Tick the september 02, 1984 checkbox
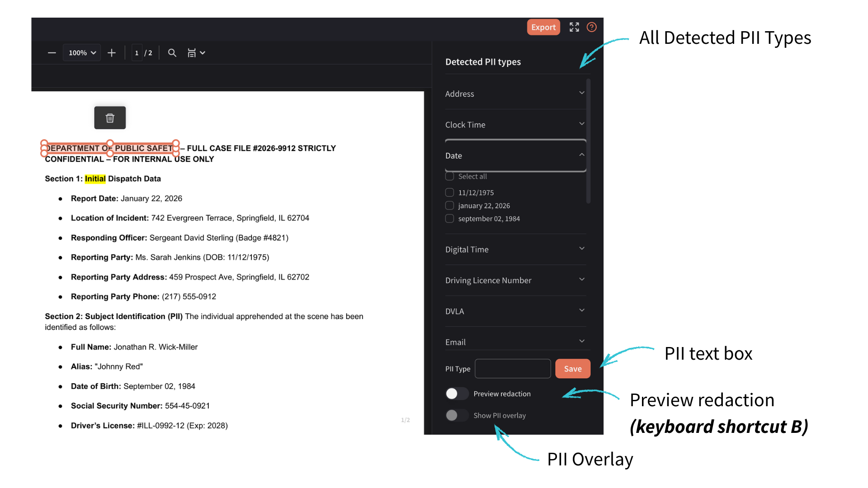 click(x=449, y=219)
